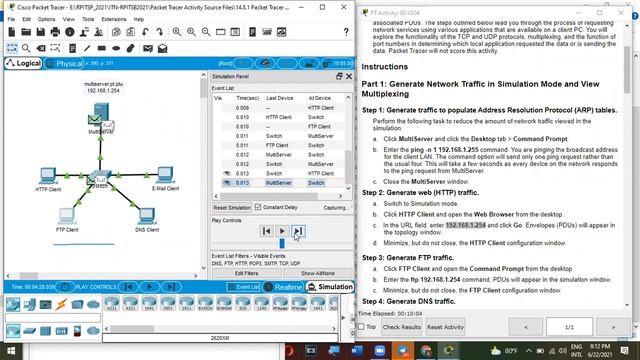Click the New file icon in toolbar

11,32
